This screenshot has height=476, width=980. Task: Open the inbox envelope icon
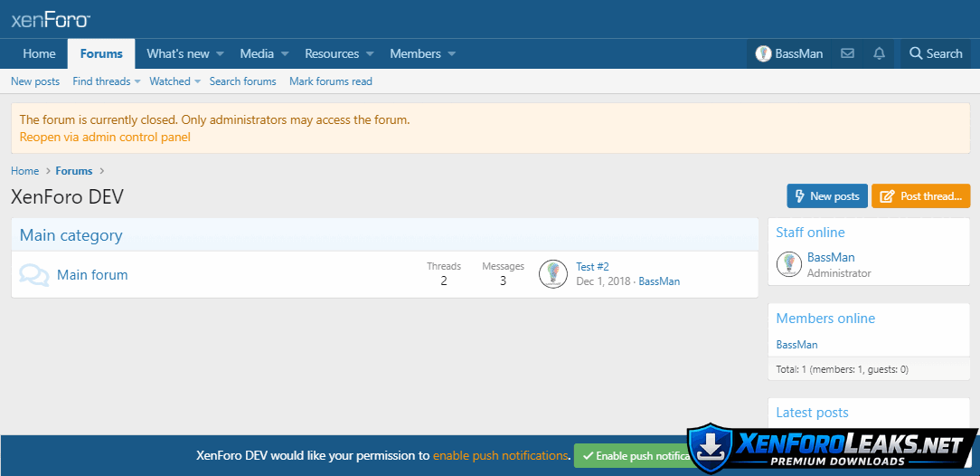point(847,53)
